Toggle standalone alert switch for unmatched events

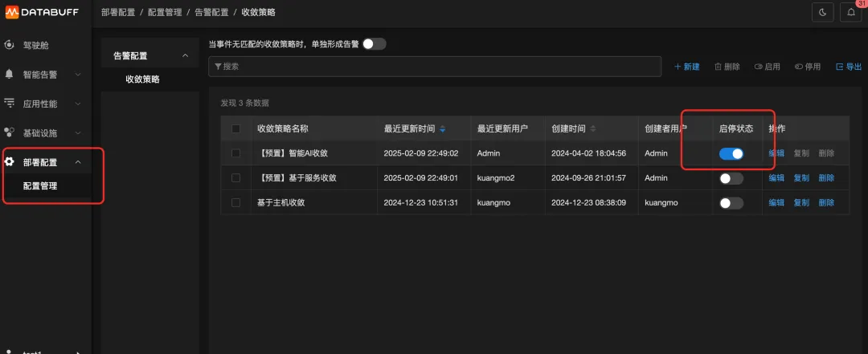374,43
